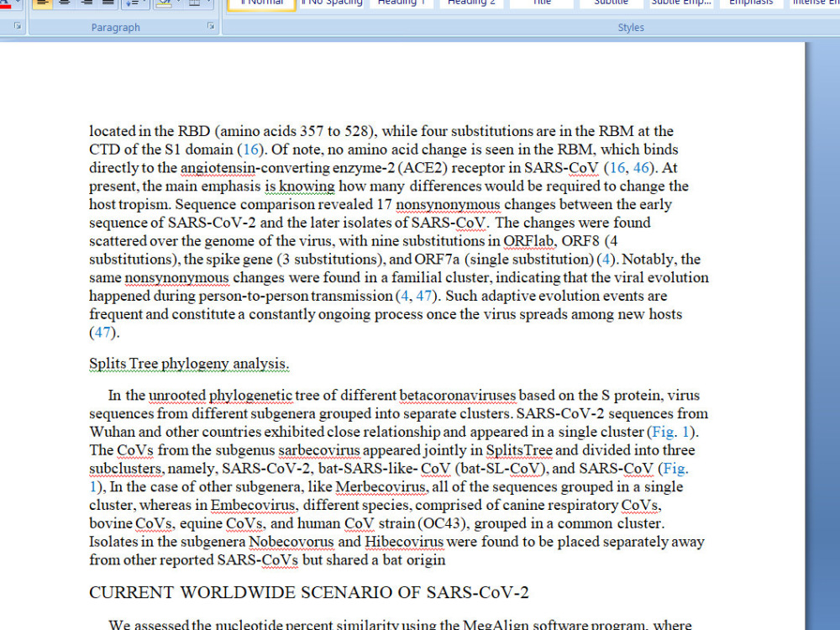Screen dimensions: 840x630
Task: Open the Paragraph dialog launcher
Action: point(211,26)
